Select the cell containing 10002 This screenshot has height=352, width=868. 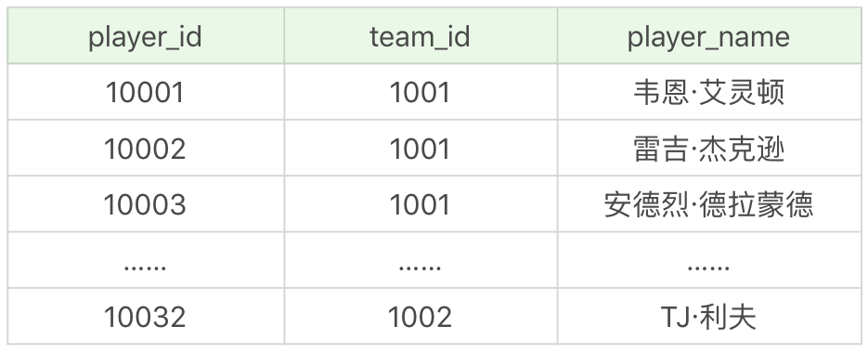[x=146, y=149]
